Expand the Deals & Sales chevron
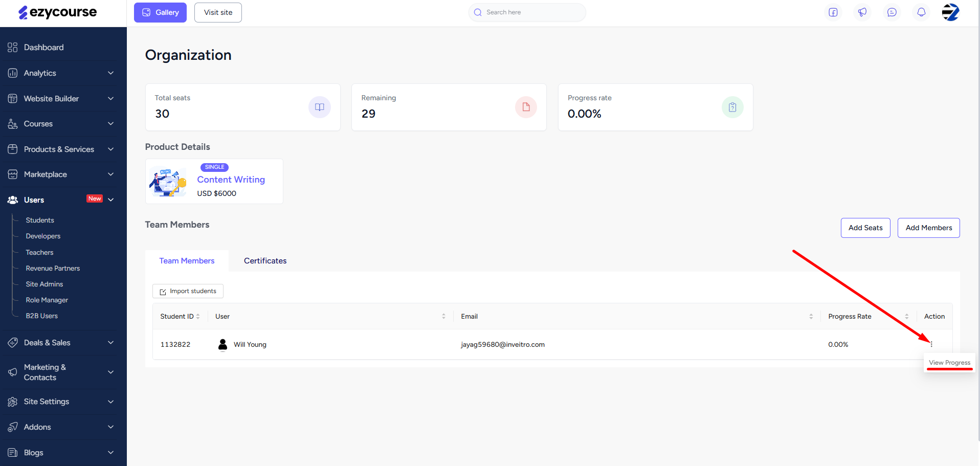This screenshot has width=980, height=466. (x=111, y=343)
